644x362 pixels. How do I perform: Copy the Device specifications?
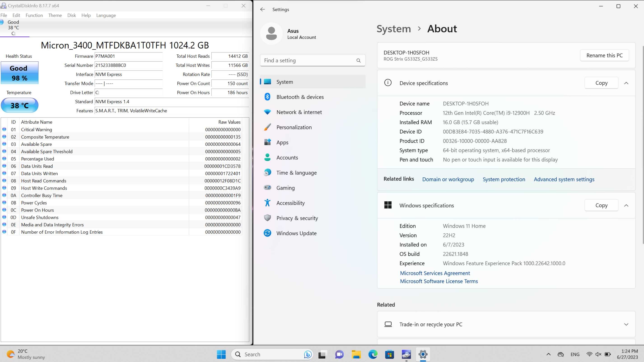[x=601, y=83]
